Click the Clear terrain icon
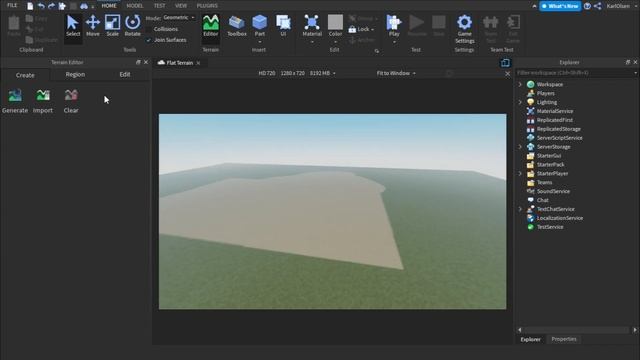The image size is (640, 360). click(71, 101)
